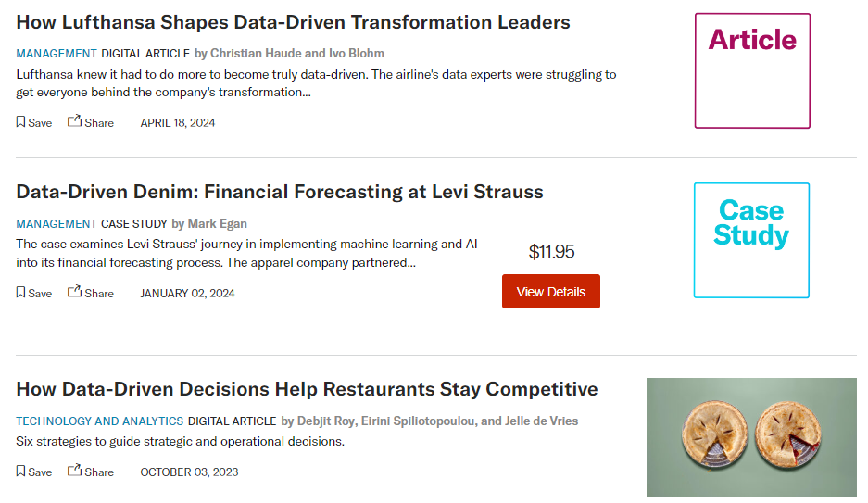
Task: Open "How Data-Driven Decisions Help Restaurants" headline
Action: [307, 389]
